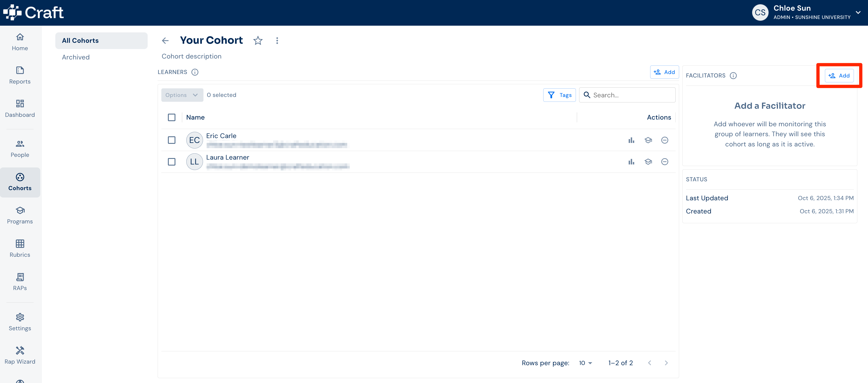Open Eric Carle's programs cap icon

648,140
